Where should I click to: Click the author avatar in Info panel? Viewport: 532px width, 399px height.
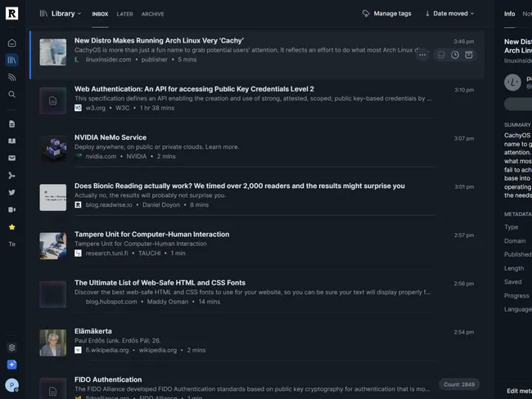point(512,82)
